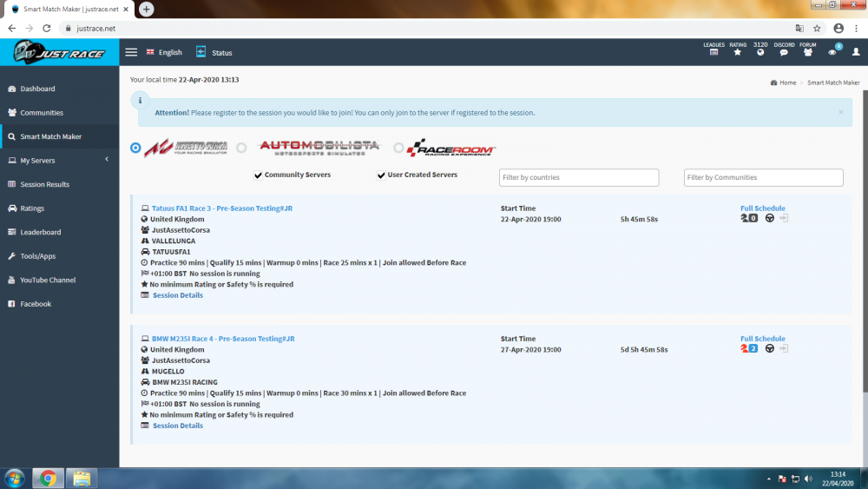
Task: Click the 3120 globe icon
Action: coord(760,53)
